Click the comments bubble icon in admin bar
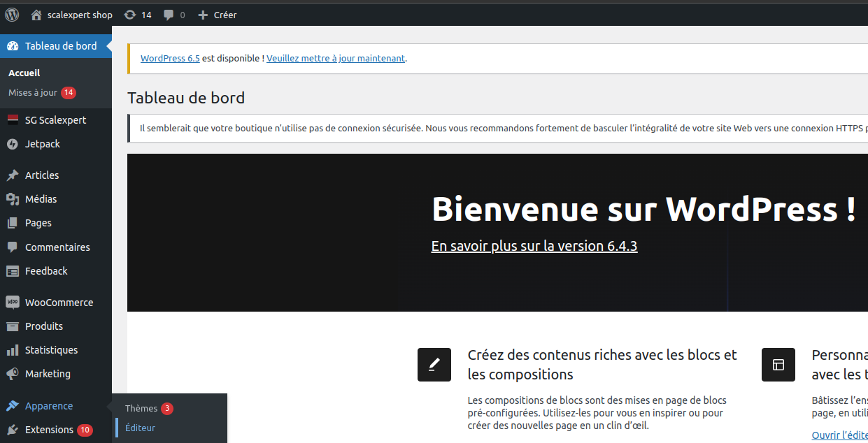Screen dimensions: 868x443 [169, 15]
